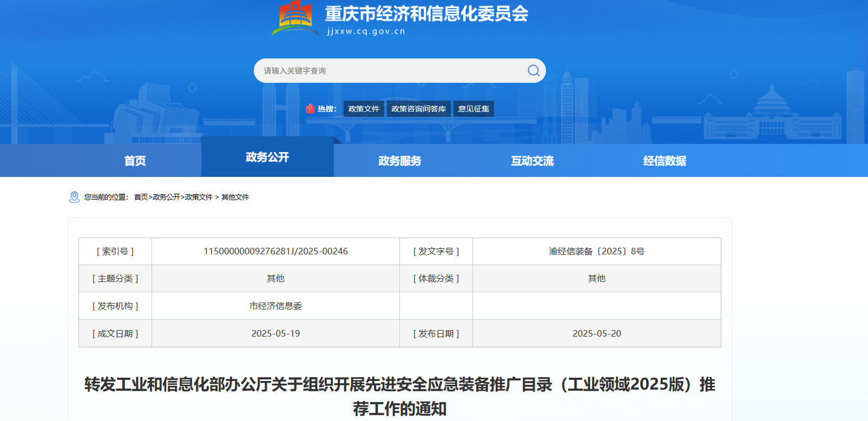Open the 互动交流 menu item
The height and width of the screenshot is (421, 868).
[532, 161]
